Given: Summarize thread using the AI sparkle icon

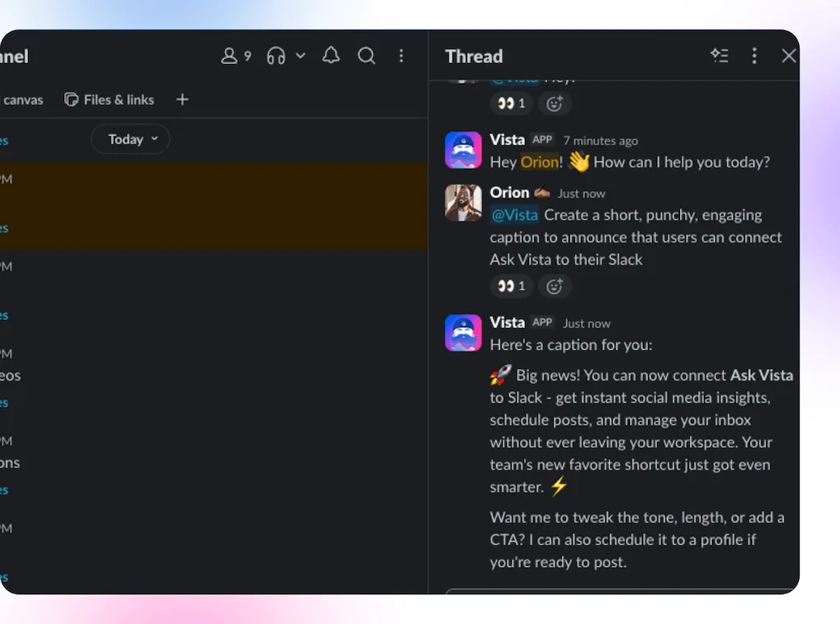Looking at the screenshot, I should pos(719,56).
